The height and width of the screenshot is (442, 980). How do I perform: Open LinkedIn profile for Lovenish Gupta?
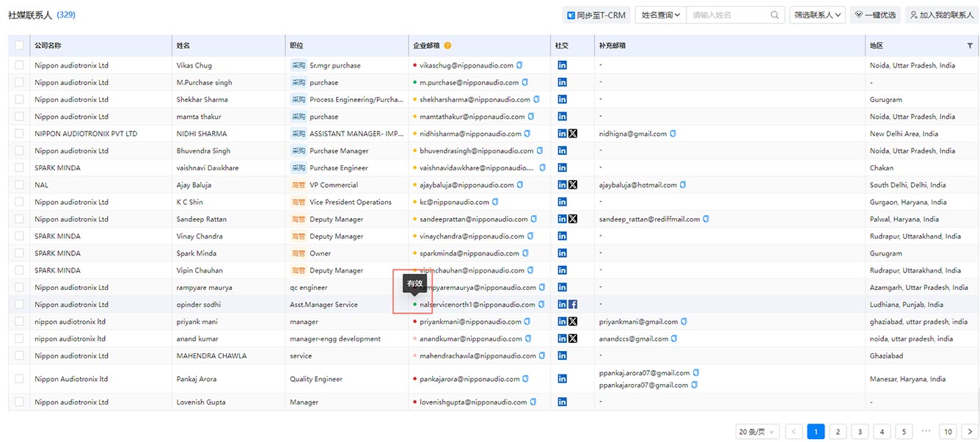(562, 402)
